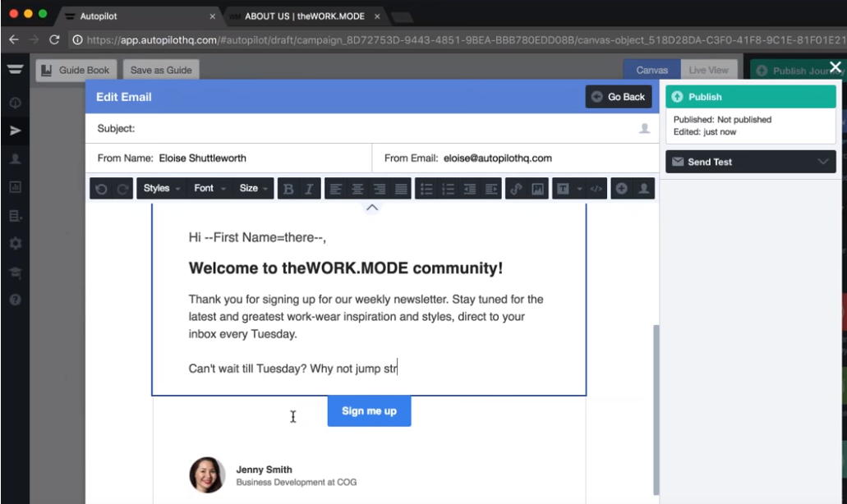Open the Styles dropdown
Image resolution: width=847 pixels, height=504 pixels.
(x=162, y=188)
